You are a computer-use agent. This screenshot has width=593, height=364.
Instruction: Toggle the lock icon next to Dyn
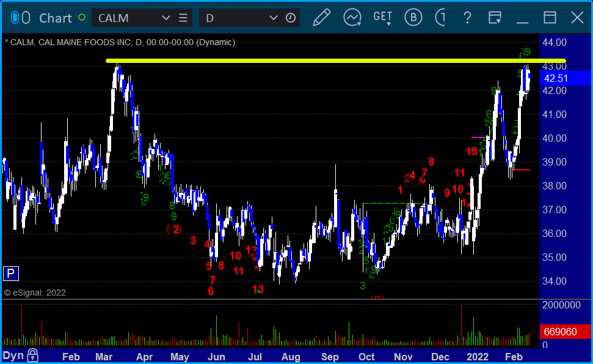pyautogui.click(x=33, y=355)
